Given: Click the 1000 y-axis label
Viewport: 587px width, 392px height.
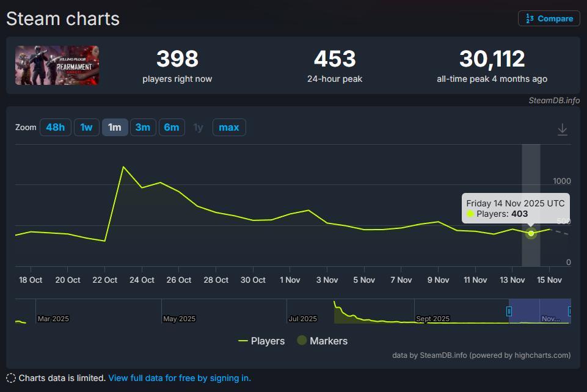Looking at the screenshot, I should tap(562, 181).
